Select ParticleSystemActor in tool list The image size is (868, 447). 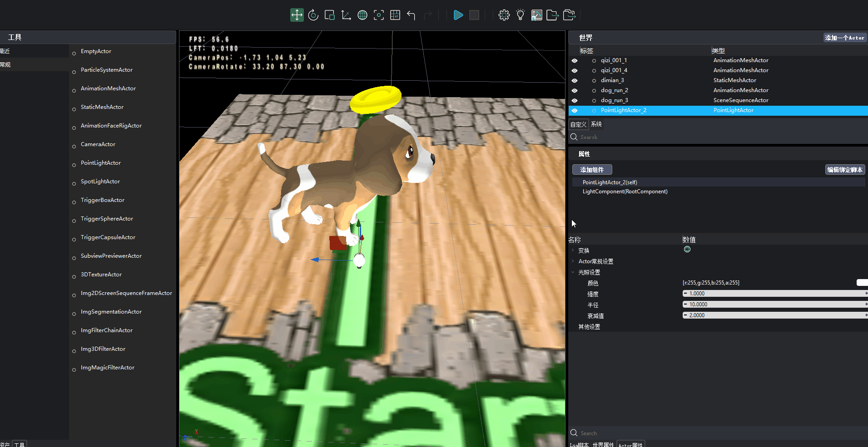pos(107,70)
